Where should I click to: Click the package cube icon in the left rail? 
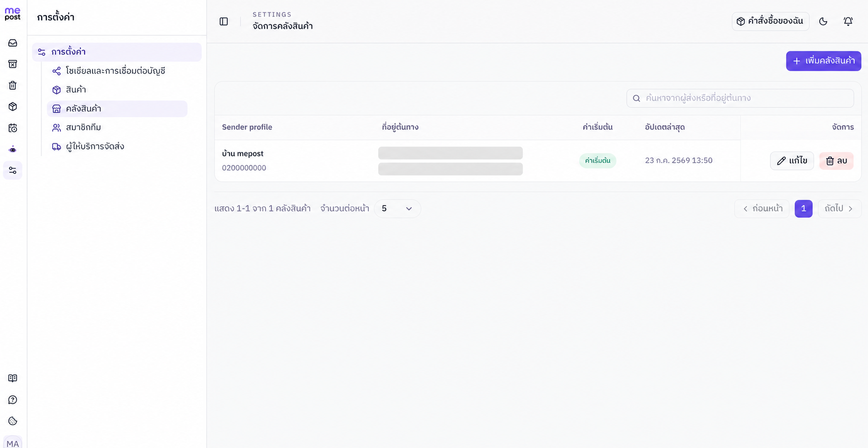pyautogui.click(x=13, y=107)
